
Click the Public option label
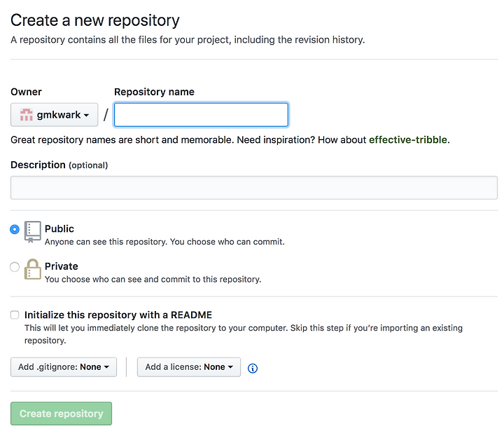(59, 228)
